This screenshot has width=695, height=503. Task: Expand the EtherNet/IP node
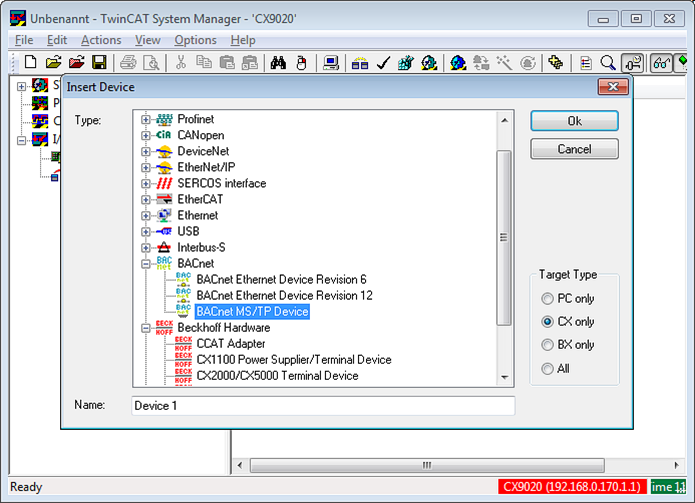145,168
